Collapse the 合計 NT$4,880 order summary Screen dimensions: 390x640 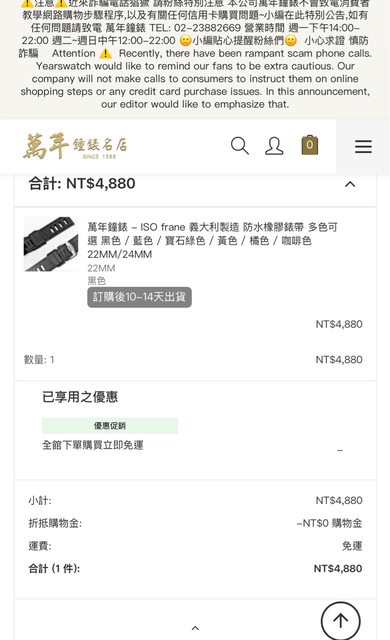[x=350, y=184]
